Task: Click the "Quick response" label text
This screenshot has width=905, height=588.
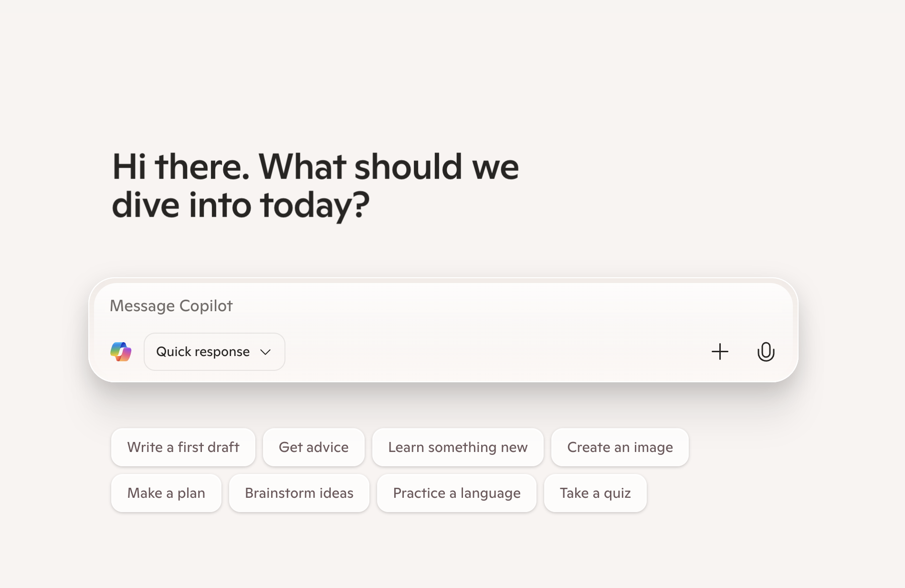Action: [203, 352]
